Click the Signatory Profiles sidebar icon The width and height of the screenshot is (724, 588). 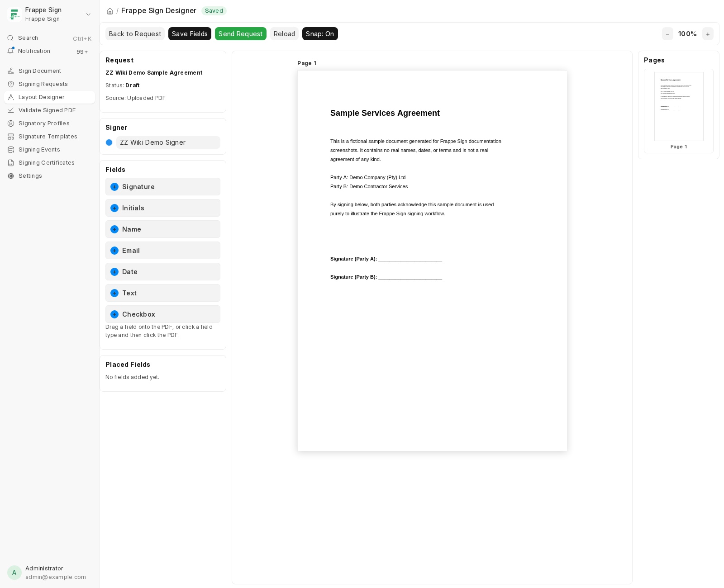11,123
